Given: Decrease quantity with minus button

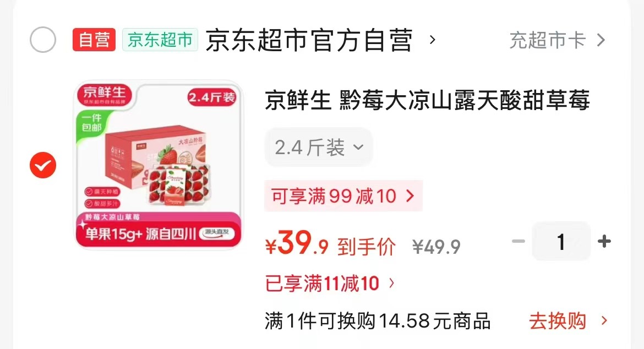Looking at the screenshot, I should pyautogui.click(x=519, y=241).
